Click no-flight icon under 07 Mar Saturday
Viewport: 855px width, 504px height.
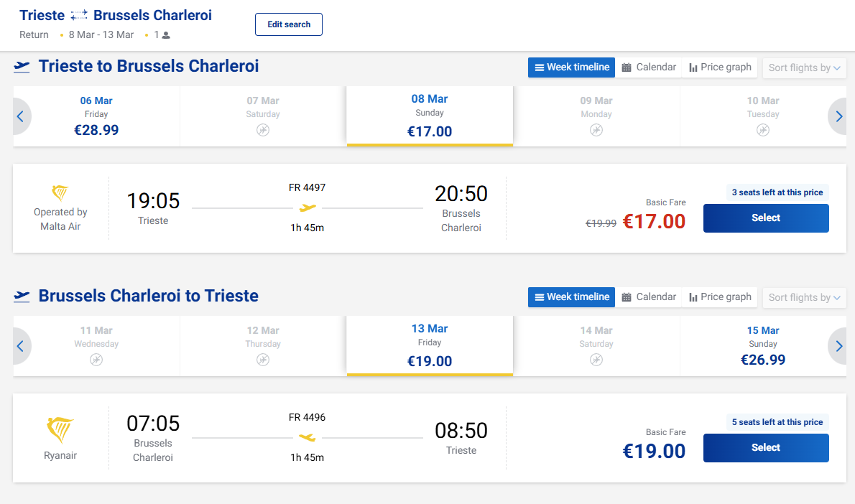click(x=263, y=130)
